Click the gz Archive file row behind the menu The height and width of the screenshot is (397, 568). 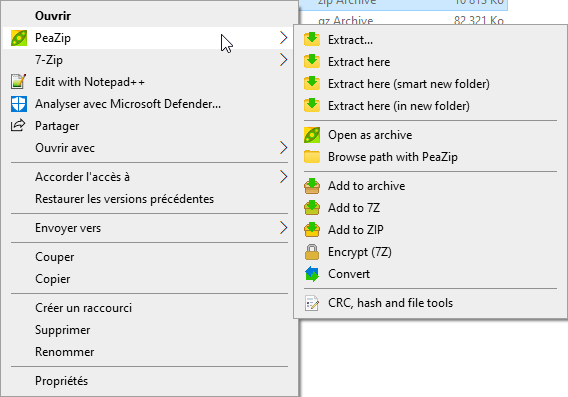(404, 19)
